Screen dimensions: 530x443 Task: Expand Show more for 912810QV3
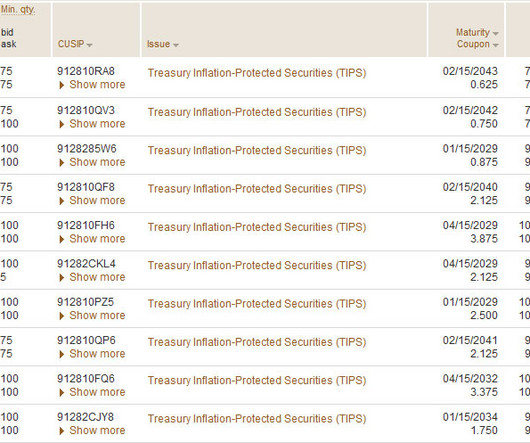[92, 124]
